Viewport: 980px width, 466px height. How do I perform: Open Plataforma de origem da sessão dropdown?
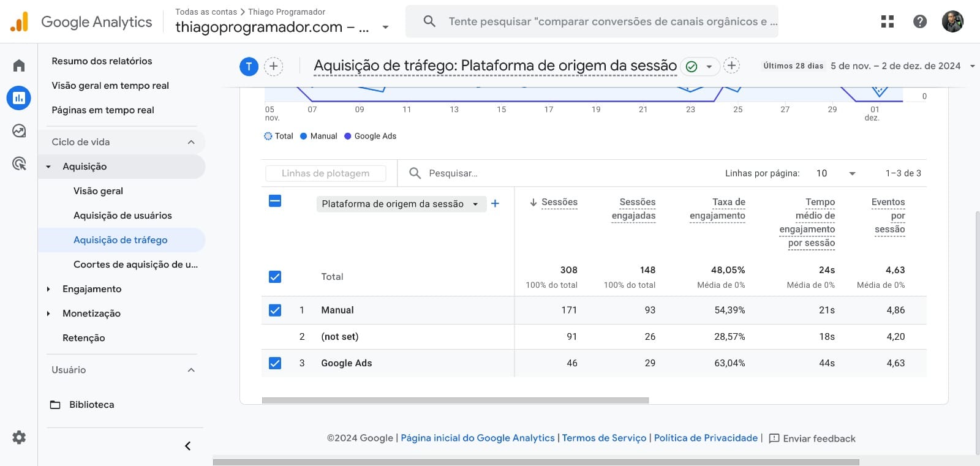(x=401, y=204)
